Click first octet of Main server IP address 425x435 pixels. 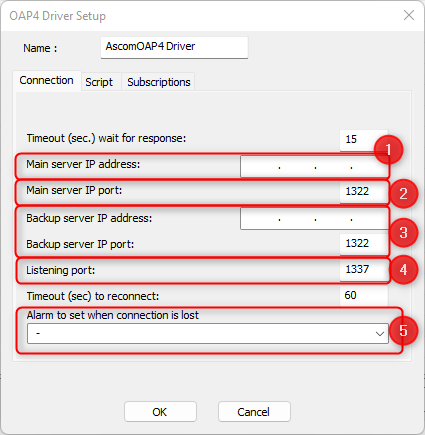point(260,166)
